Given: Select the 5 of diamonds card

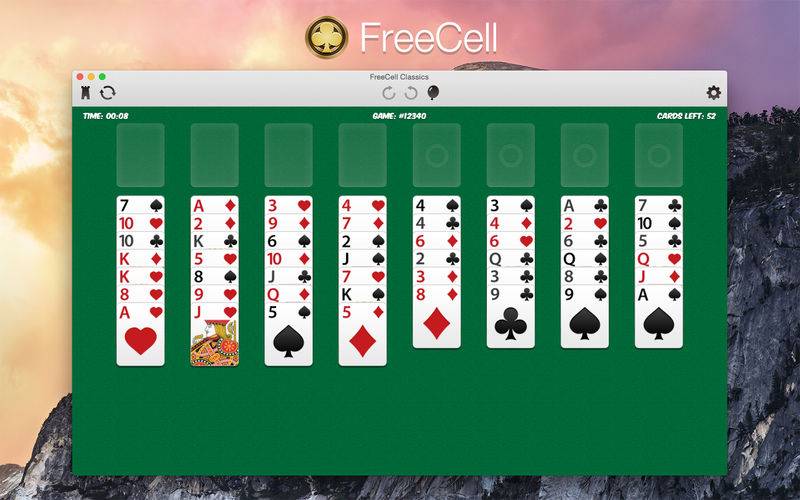Looking at the screenshot, I should click(x=362, y=335).
